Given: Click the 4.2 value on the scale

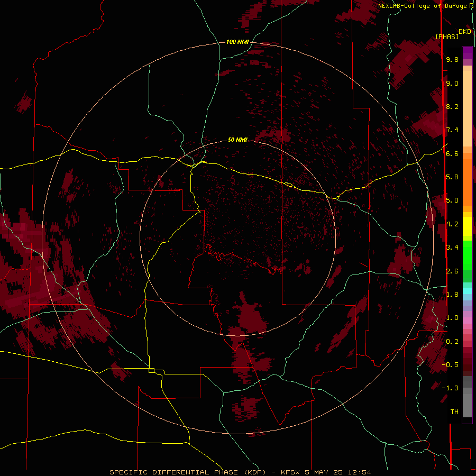Looking at the screenshot, I should pyautogui.click(x=452, y=224).
